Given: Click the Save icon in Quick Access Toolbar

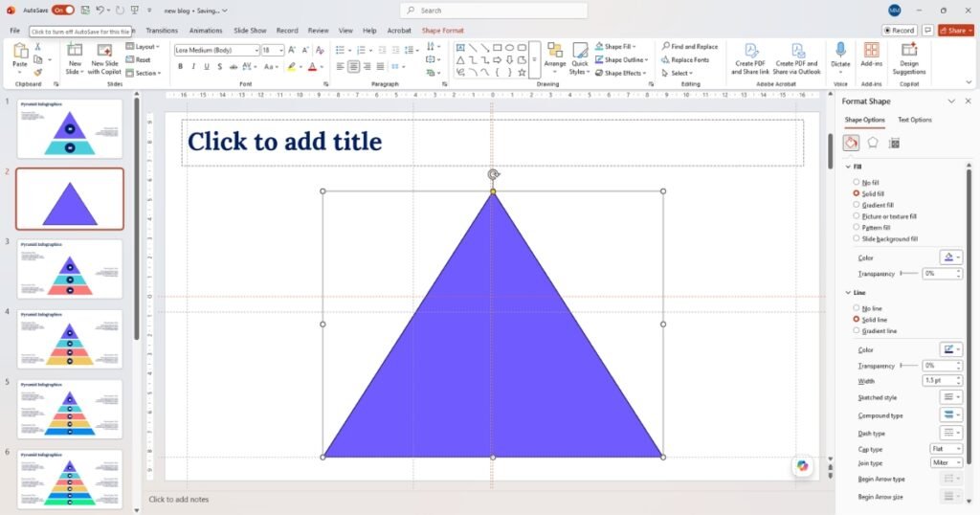Looking at the screenshot, I should click(x=85, y=10).
